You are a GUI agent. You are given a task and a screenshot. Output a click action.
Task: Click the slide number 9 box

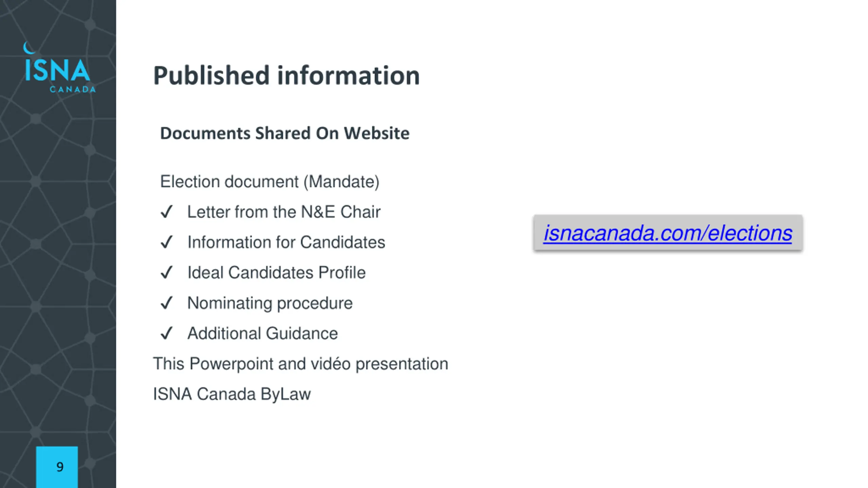[57, 467]
